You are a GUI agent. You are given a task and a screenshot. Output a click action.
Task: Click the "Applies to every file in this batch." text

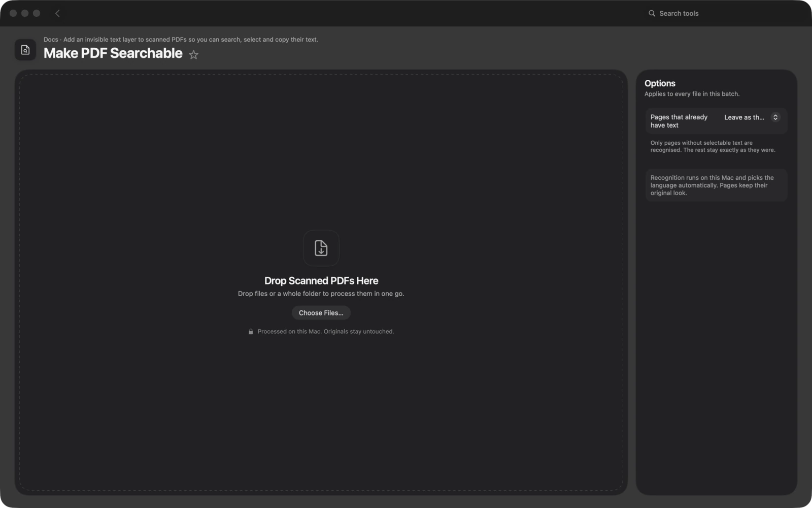(692, 94)
